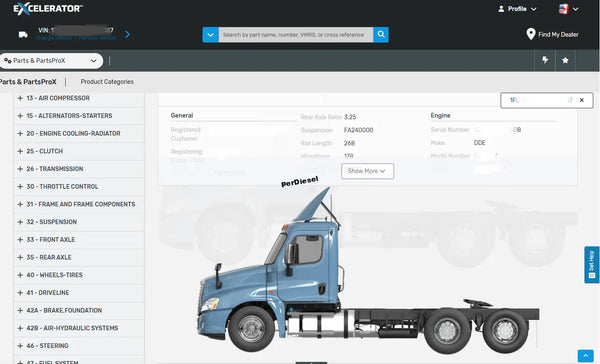The height and width of the screenshot is (364, 600).
Task: Open favorites with the star icon
Action: pyautogui.click(x=565, y=60)
